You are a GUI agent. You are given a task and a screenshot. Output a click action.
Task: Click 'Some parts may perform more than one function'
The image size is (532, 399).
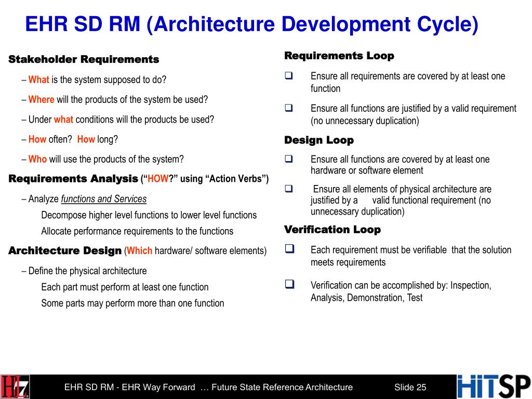point(132,303)
